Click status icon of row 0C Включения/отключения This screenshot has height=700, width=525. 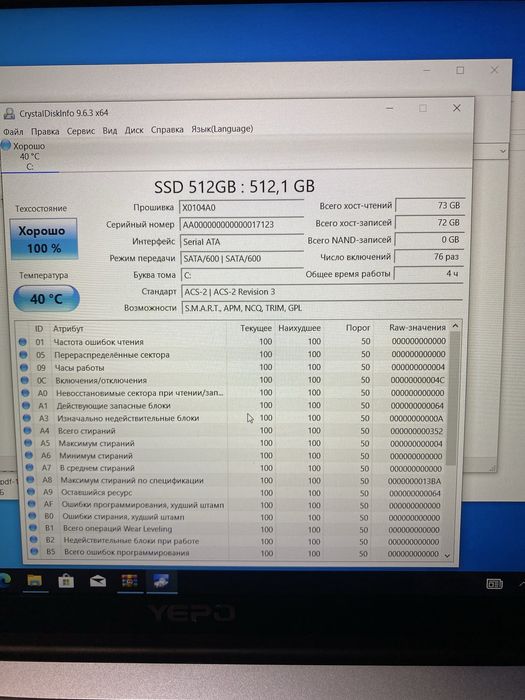point(25,380)
